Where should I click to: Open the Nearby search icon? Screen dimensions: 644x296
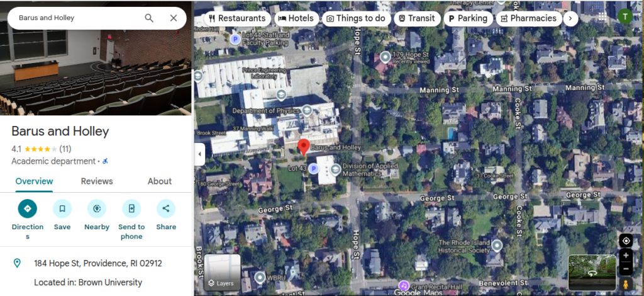click(x=97, y=208)
